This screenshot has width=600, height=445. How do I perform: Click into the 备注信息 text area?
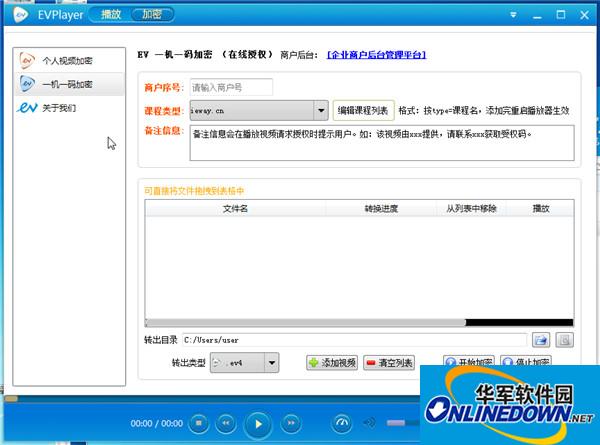click(x=382, y=143)
